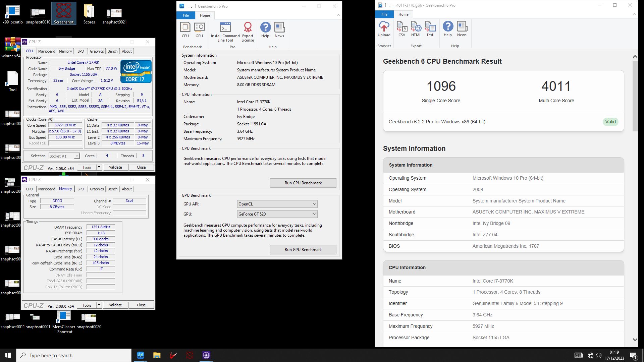The width and height of the screenshot is (644, 362).
Task: Open About tab in upper CPU-Z
Action: click(x=127, y=51)
